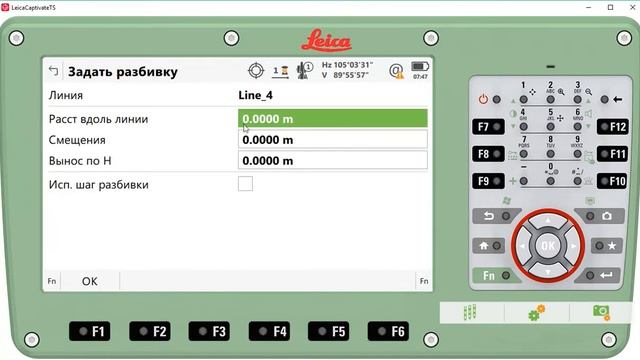This screenshot has width=640, height=360.
Task: Click number 9 WXYZ key on keypad
Action: point(578,154)
